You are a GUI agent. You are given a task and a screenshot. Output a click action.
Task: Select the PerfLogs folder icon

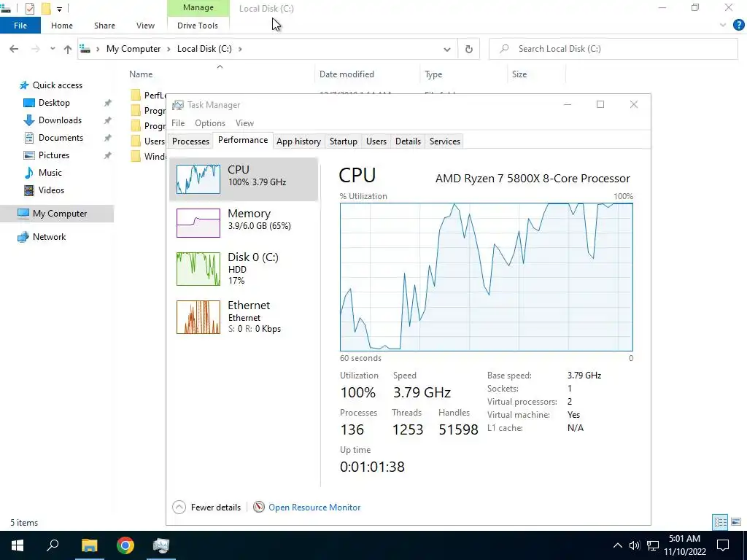tap(136, 95)
